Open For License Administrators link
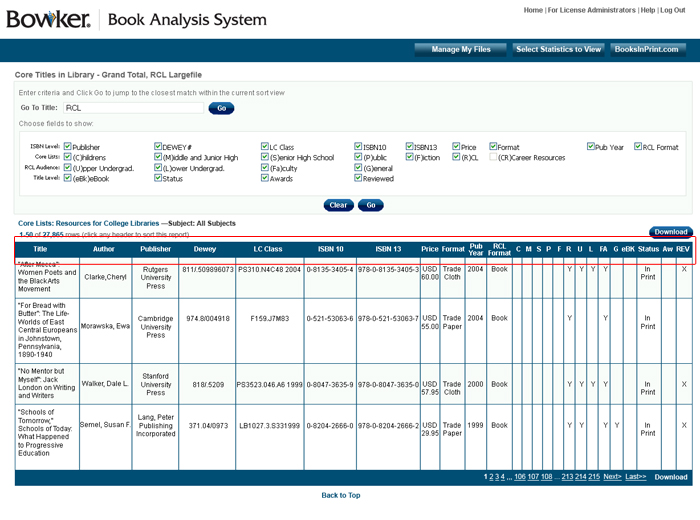The image size is (700, 520). [x=592, y=10]
